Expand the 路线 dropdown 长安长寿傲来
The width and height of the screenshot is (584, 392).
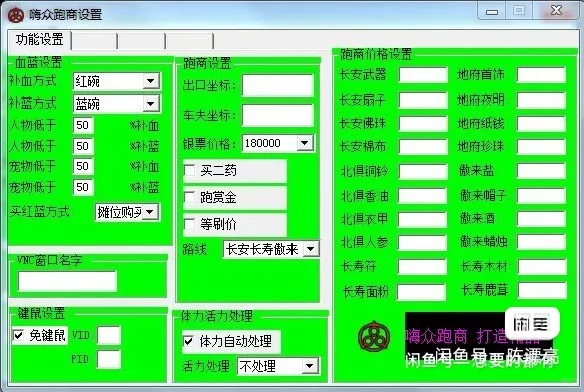(x=311, y=249)
